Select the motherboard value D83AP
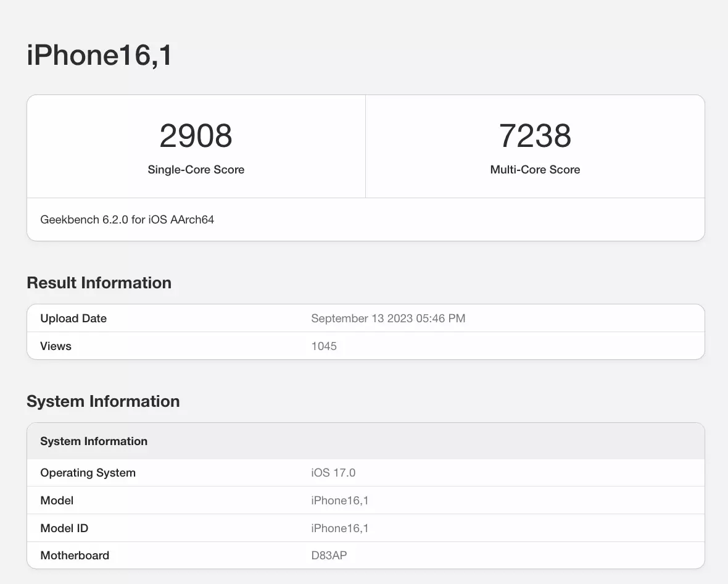728x584 pixels. point(329,556)
